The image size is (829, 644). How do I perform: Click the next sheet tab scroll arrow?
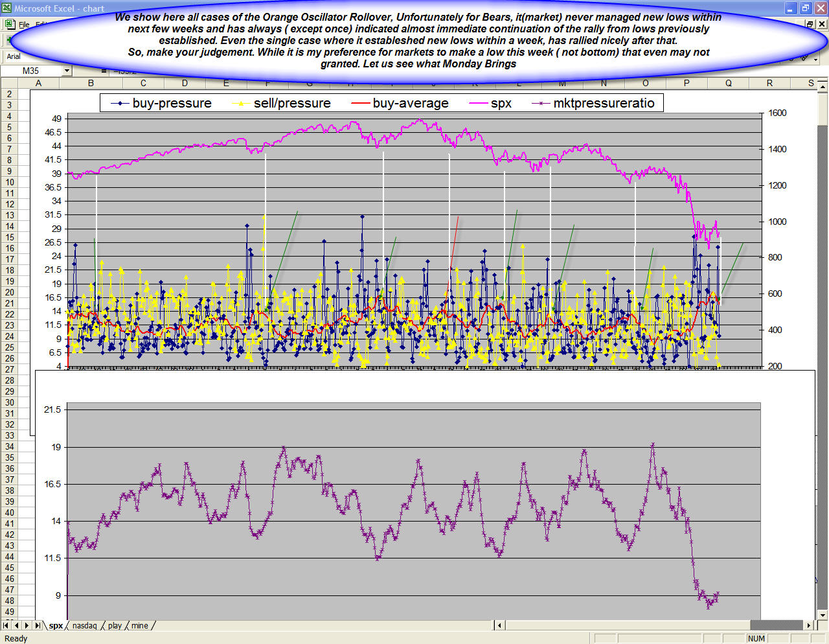point(27,625)
